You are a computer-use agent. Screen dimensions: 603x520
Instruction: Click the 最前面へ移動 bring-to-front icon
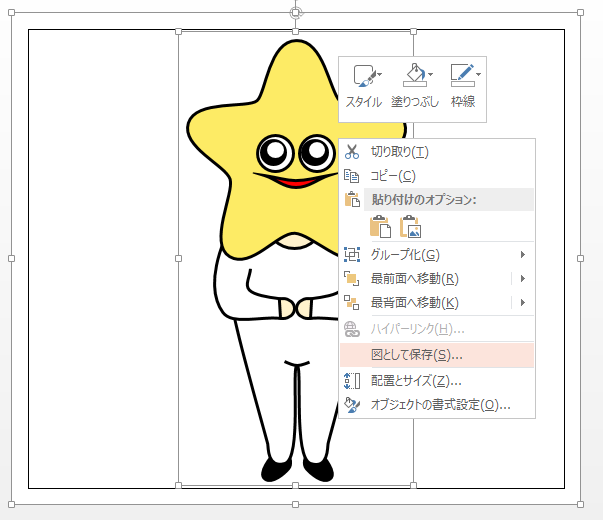pyautogui.click(x=351, y=278)
